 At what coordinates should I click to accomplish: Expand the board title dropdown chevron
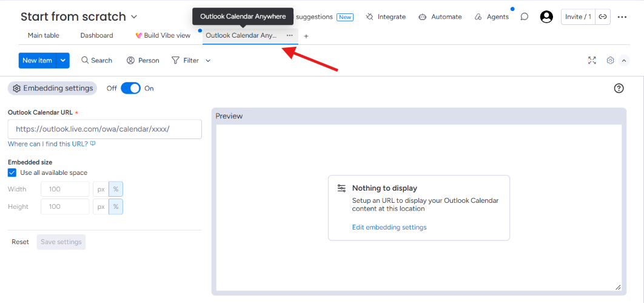click(134, 17)
